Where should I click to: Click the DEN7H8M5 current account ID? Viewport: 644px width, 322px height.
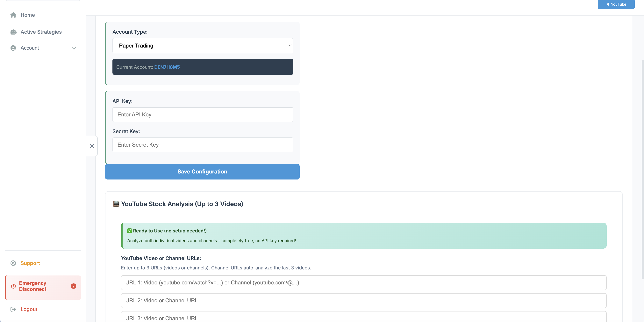pyautogui.click(x=167, y=67)
